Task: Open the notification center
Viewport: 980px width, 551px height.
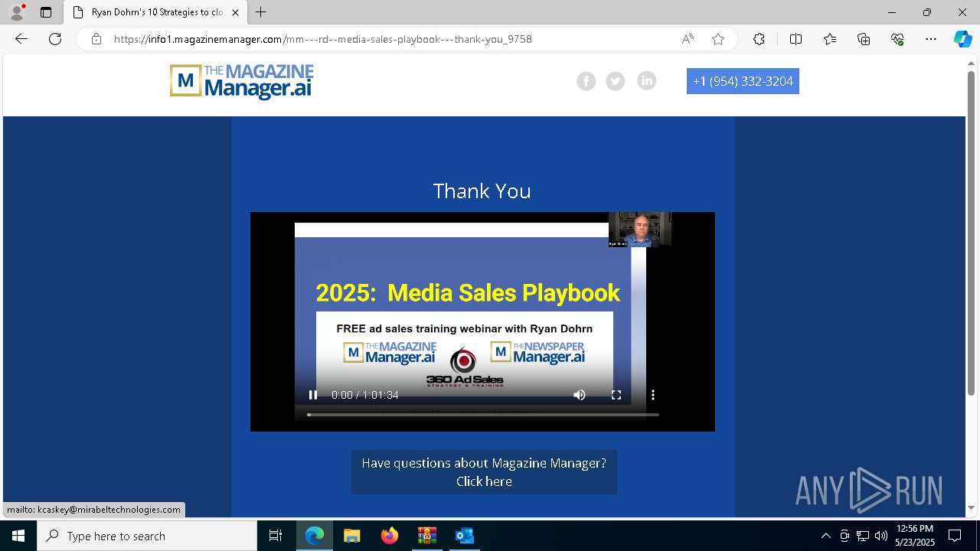Action: click(x=955, y=536)
